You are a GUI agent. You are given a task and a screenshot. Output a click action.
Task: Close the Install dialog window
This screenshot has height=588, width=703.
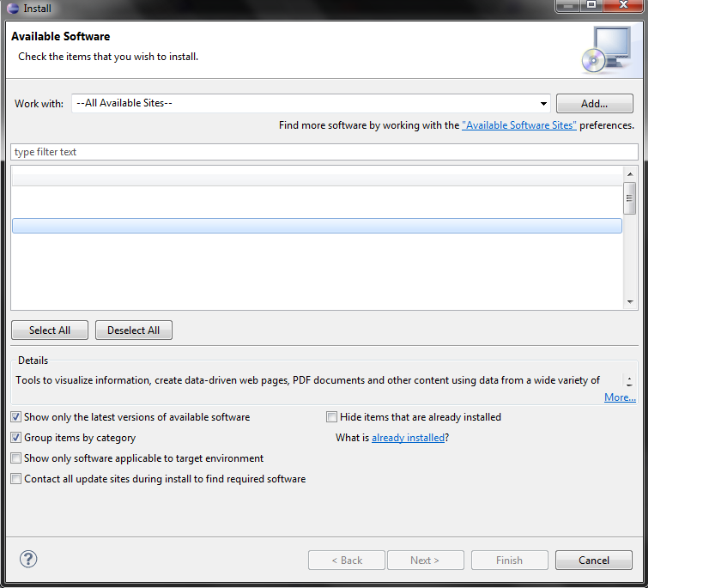[x=623, y=5]
